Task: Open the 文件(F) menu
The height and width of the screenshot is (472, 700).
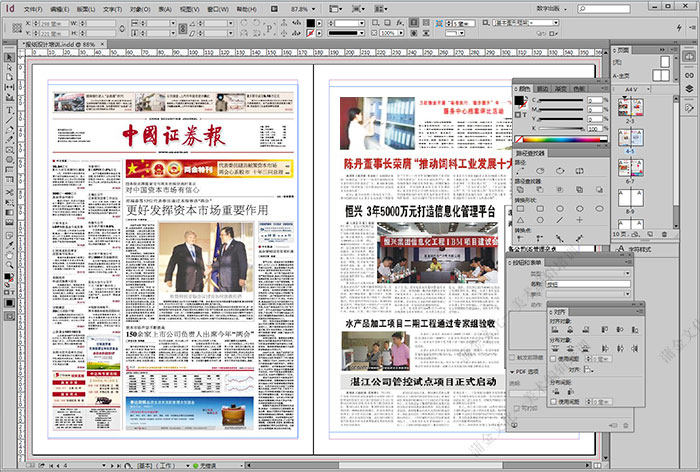Action: [x=33, y=9]
